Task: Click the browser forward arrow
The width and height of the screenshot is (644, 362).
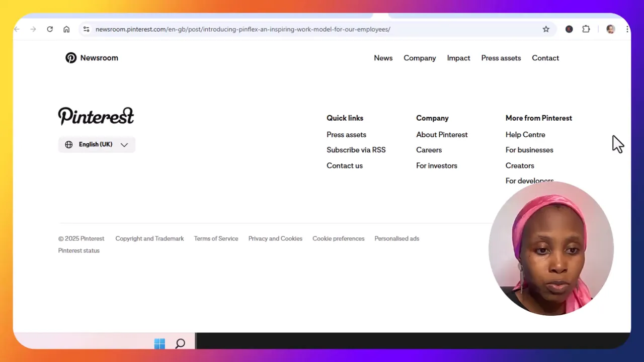Action: pyautogui.click(x=33, y=29)
